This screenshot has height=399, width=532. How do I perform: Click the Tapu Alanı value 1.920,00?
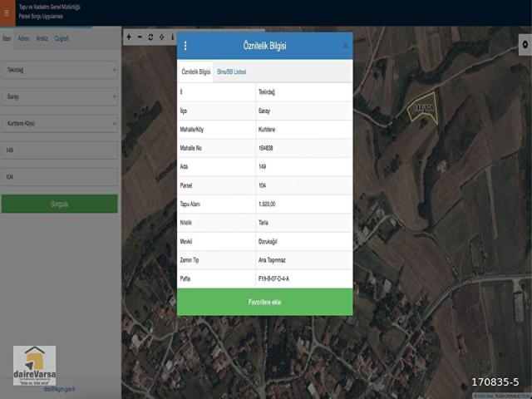tap(267, 204)
